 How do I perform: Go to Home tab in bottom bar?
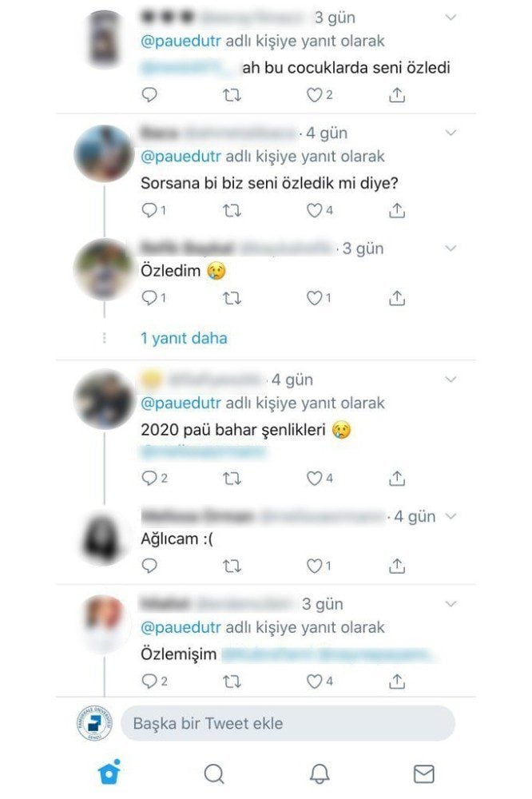coord(109,772)
